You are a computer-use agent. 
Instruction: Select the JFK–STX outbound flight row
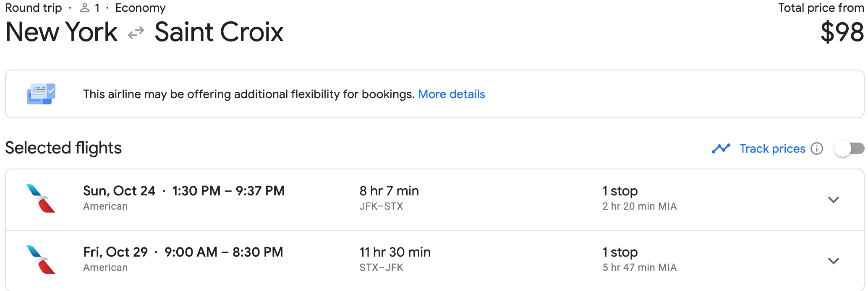click(434, 200)
